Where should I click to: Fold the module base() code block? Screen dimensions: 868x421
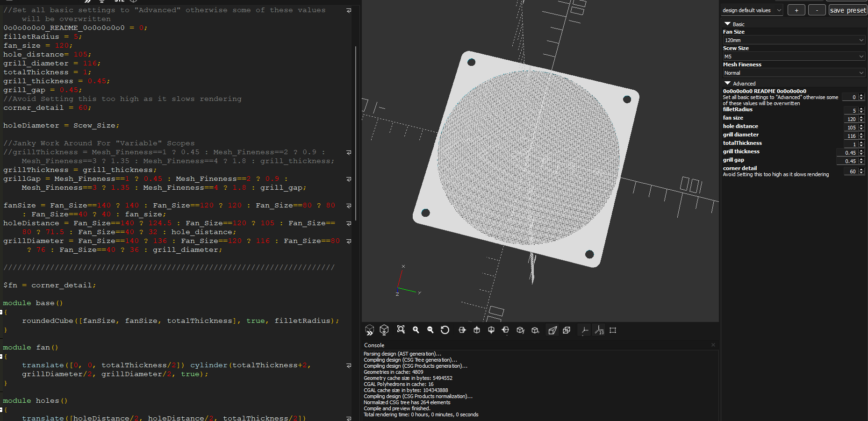pyautogui.click(x=1, y=312)
